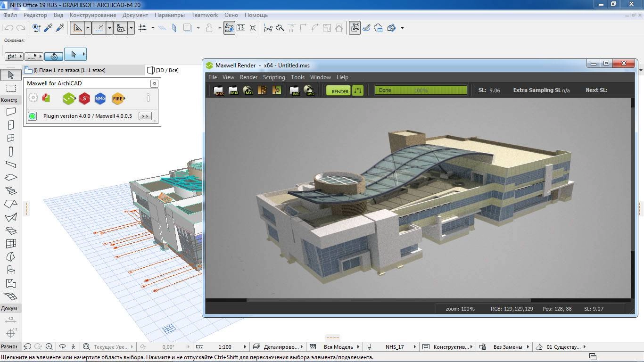Click the green RENDER button
This screenshot has width=644, height=362.
pos(339,90)
